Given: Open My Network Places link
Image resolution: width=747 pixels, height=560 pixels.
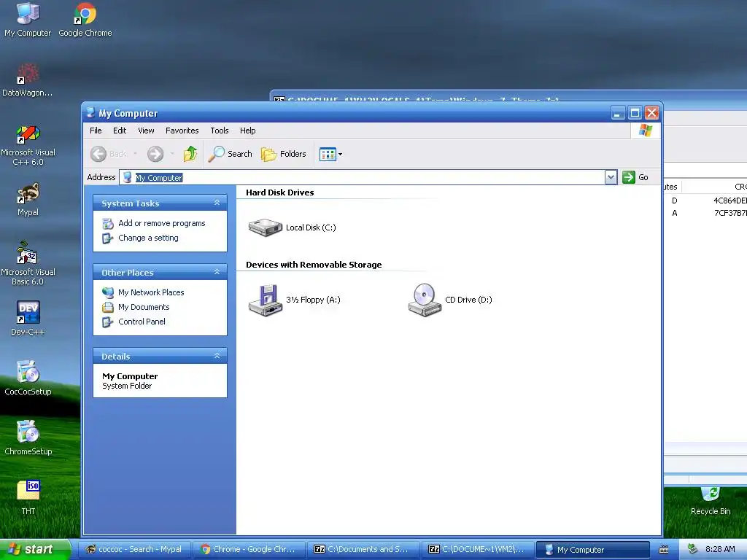Looking at the screenshot, I should pos(151,292).
